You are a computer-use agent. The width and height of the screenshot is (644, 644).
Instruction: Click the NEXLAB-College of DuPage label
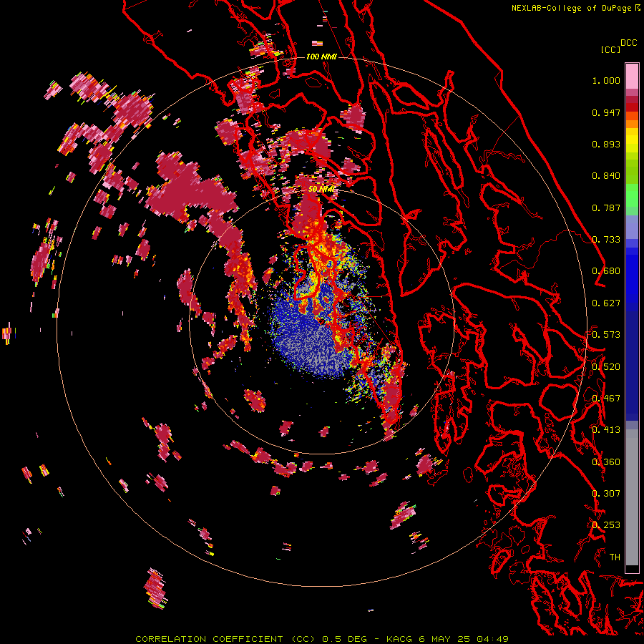(572, 8)
